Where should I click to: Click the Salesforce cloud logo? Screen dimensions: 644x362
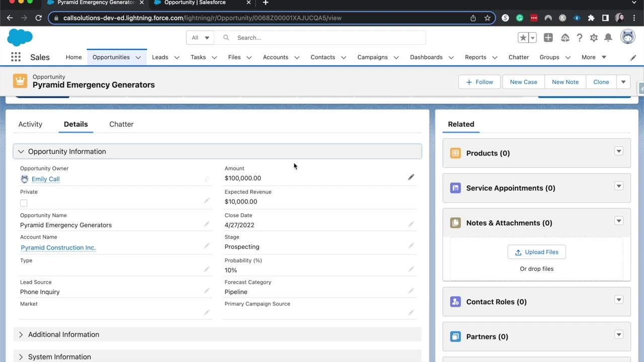point(20,37)
